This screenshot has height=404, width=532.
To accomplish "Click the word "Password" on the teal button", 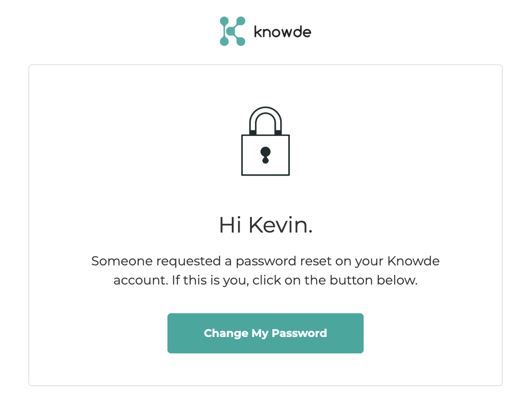I will [x=299, y=333].
